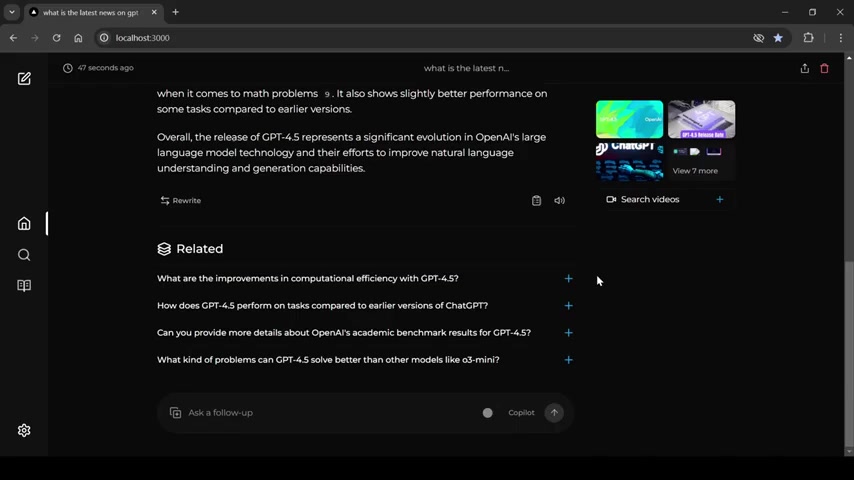
Task: Open a new browser tab
Action: click(x=175, y=12)
